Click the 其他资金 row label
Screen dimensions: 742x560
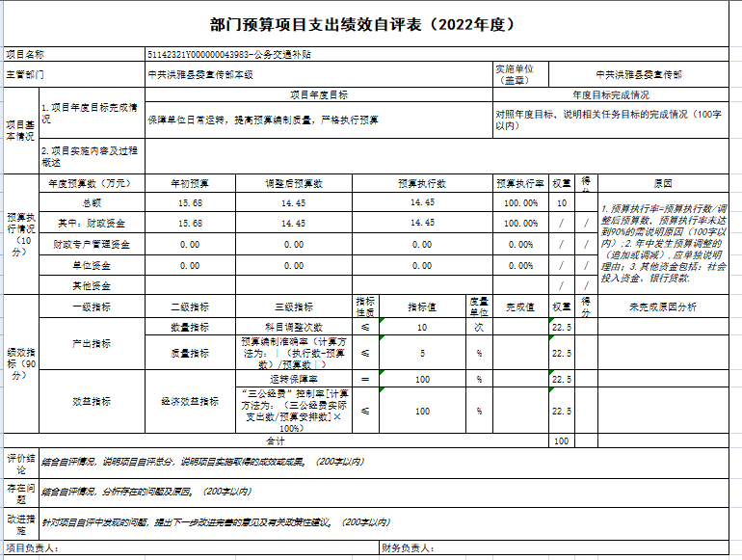[x=92, y=285]
